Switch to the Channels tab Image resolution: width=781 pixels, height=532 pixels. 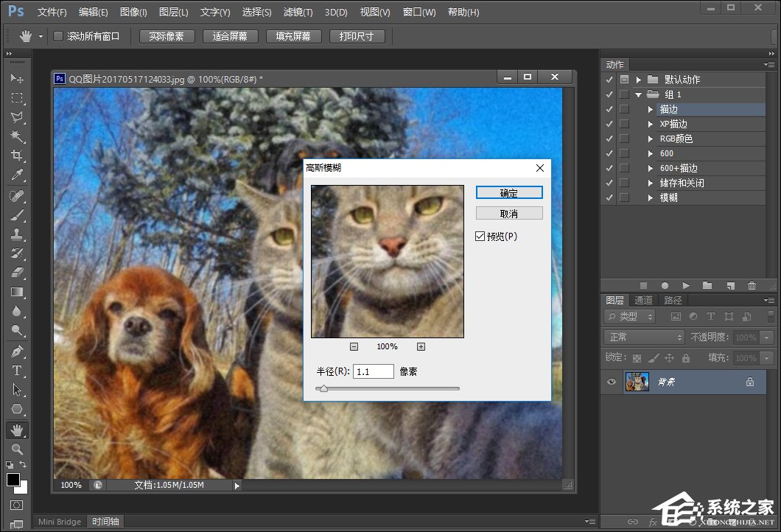click(643, 300)
